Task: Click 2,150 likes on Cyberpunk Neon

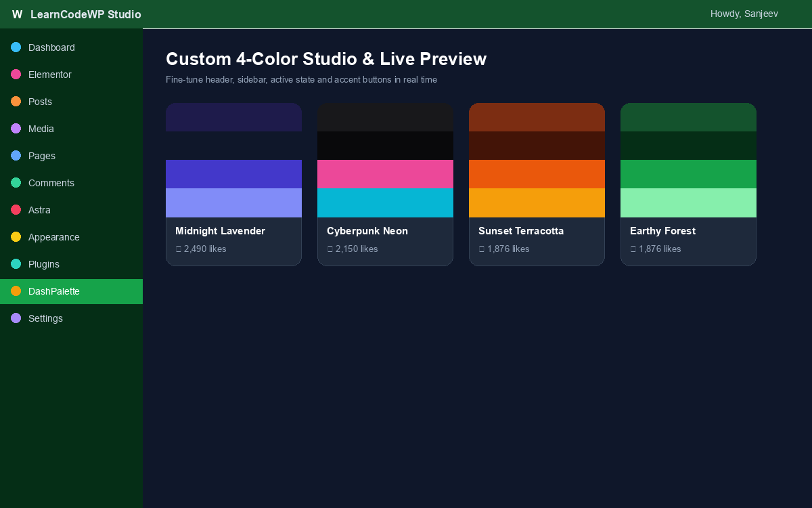Action: point(357,249)
